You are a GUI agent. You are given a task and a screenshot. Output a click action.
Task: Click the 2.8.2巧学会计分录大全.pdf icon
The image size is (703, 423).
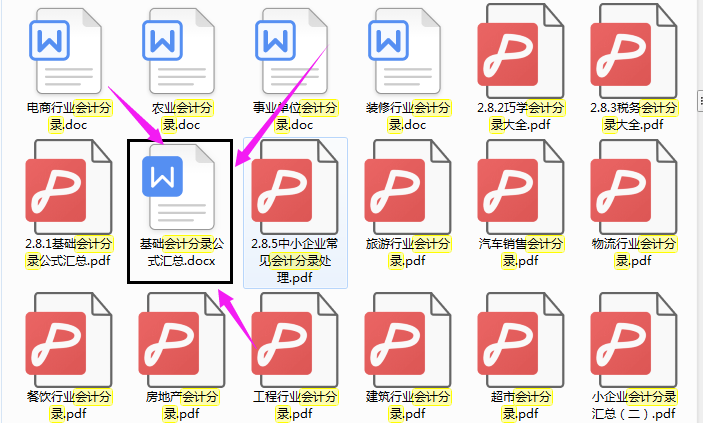pyautogui.click(x=521, y=50)
